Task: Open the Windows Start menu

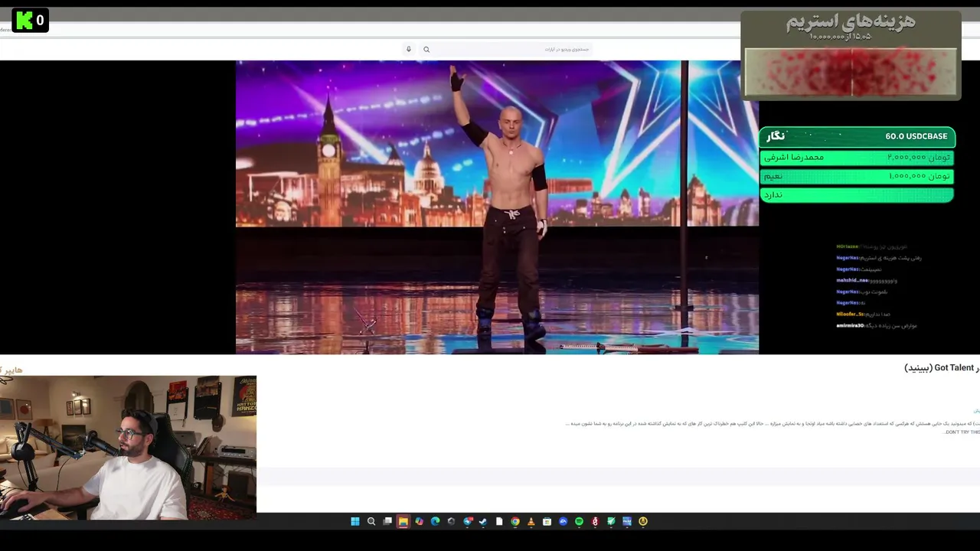Action: 355,522
